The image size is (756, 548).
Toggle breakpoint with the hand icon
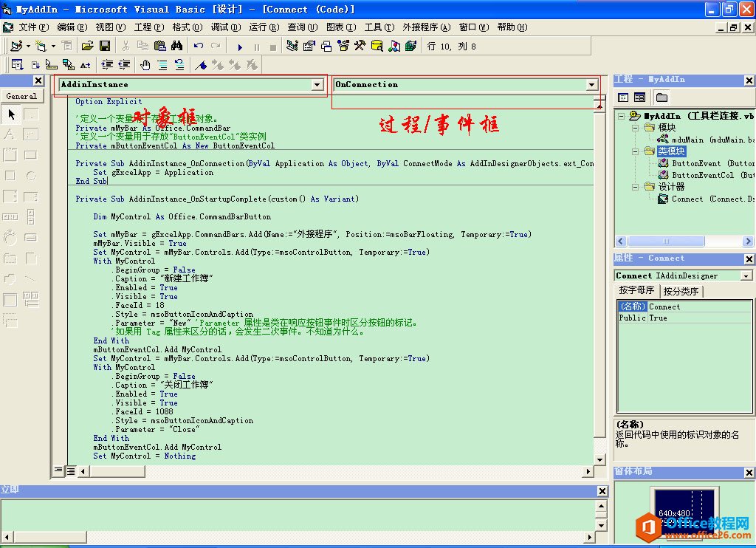click(x=145, y=65)
